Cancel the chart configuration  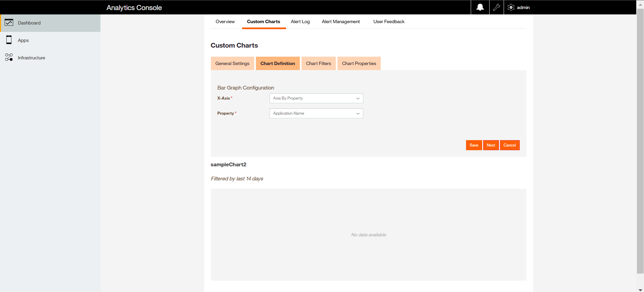point(509,145)
